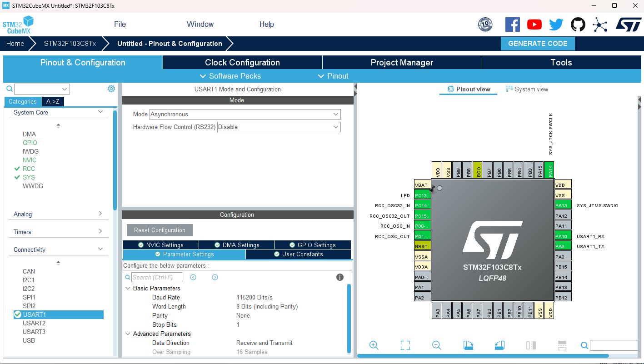Show parameter info icon

tap(340, 277)
